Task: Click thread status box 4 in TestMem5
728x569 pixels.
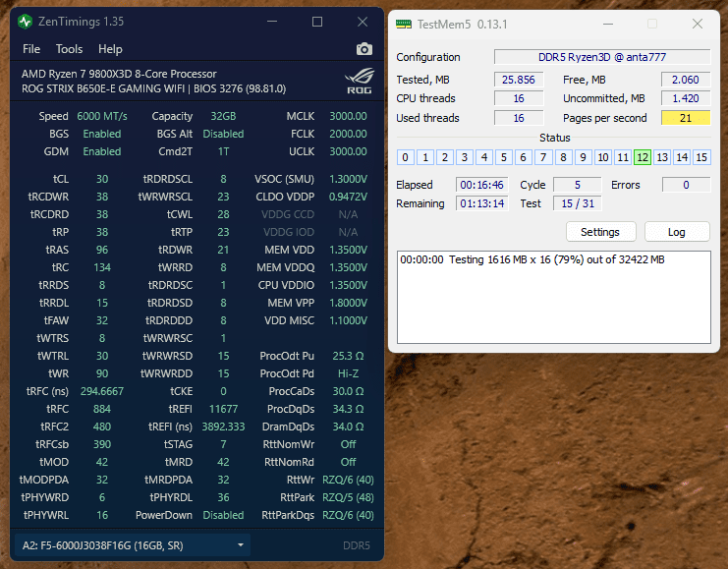Action: tap(484, 157)
